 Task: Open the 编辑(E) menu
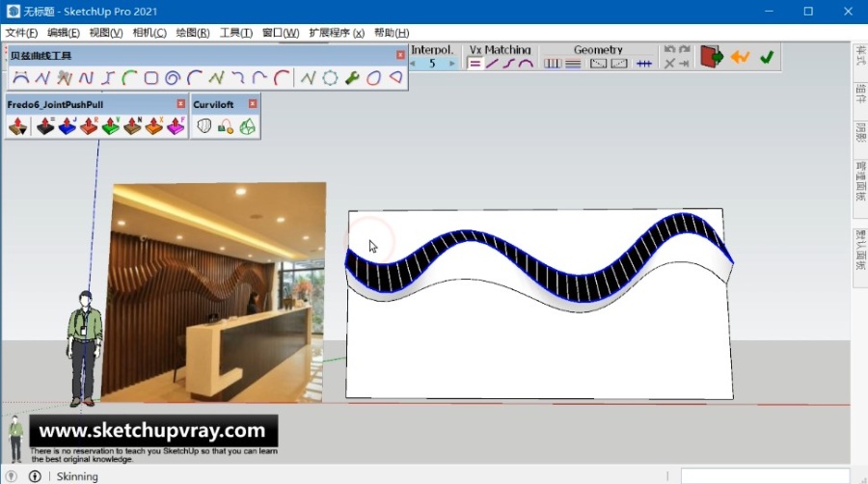[x=64, y=33]
